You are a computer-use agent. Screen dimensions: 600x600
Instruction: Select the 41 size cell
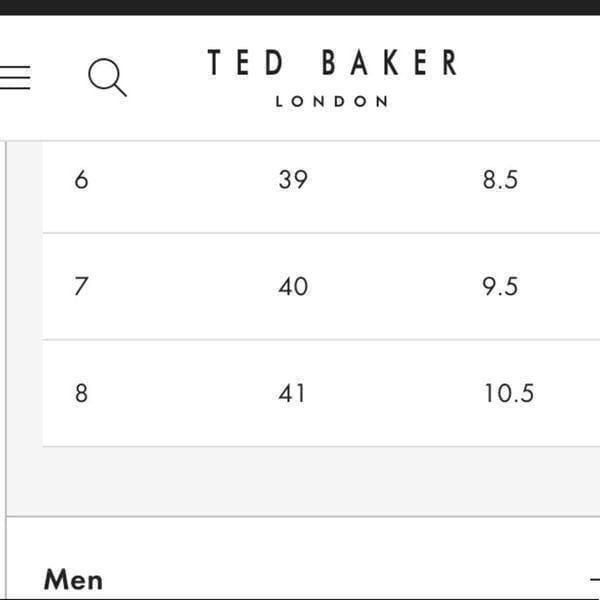[292, 393]
